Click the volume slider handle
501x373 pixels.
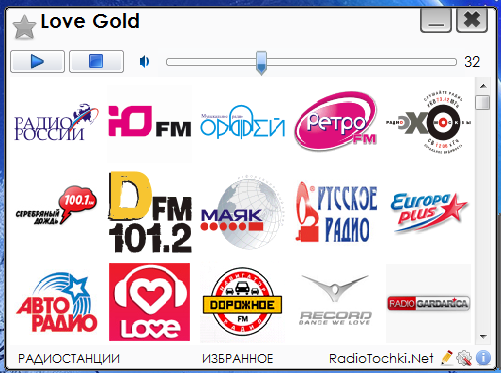click(261, 63)
